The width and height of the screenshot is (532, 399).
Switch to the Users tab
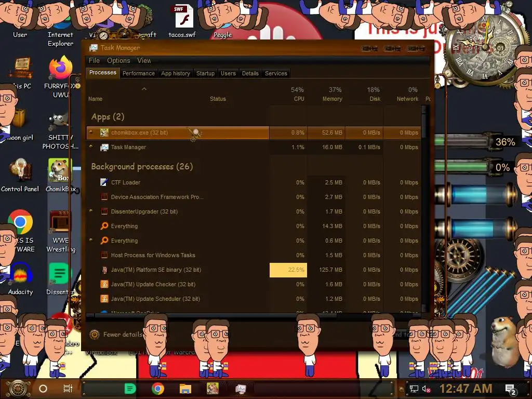point(228,73)
